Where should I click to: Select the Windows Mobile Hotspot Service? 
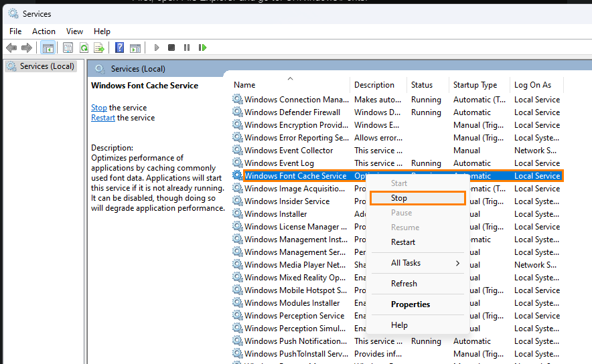pos(295,290)
